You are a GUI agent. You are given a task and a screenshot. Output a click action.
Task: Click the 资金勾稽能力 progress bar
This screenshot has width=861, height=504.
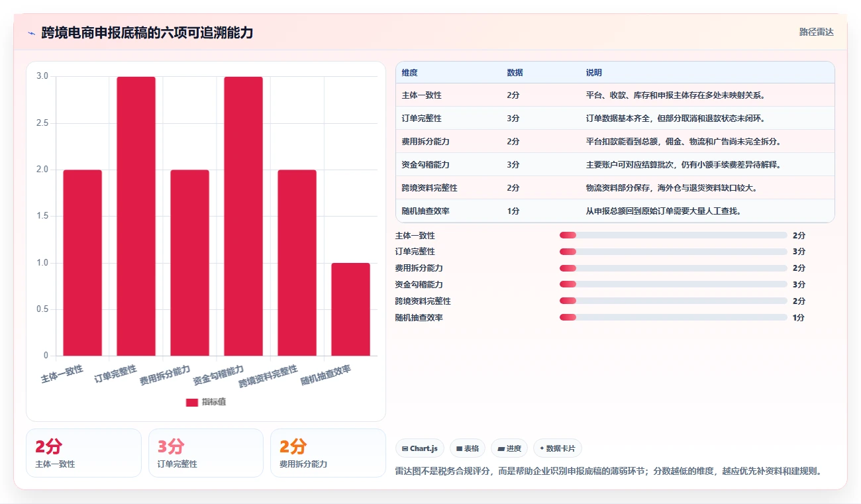[x=674, y=285]
